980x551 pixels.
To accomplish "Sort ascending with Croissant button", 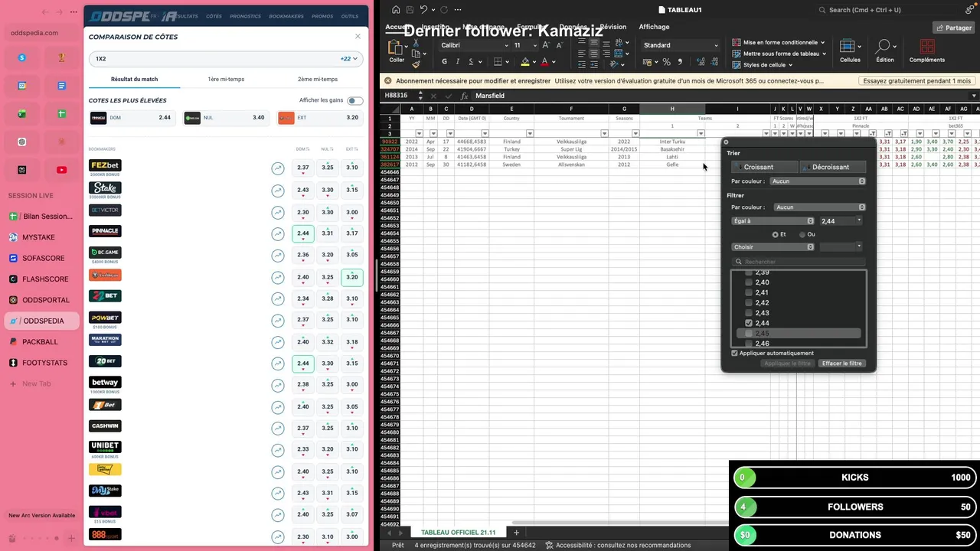I will 764,167.
